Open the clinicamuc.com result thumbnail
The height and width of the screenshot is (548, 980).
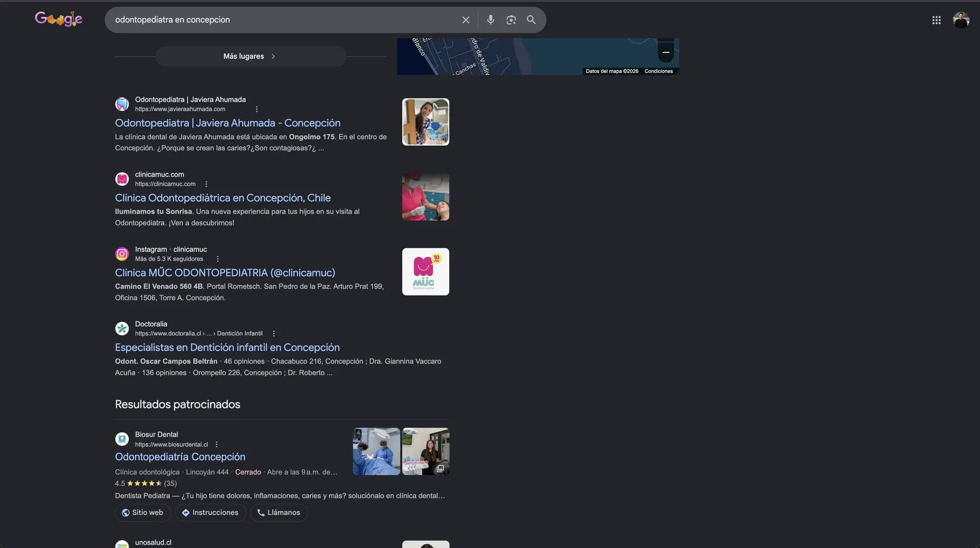point(426,197)
